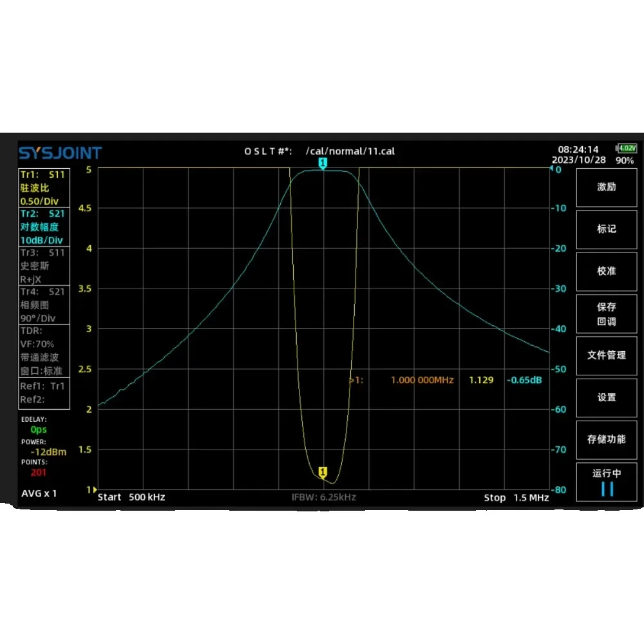Image resolution: width=644 pixels, height=644 pixels.
Task: Change the IFBW 6.25kHz setting
Action: pos(324,497)
